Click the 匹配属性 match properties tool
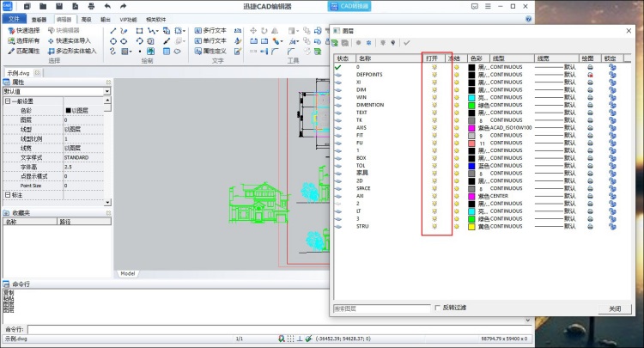Viewport: 644px width, 348px height. (24, 51)
